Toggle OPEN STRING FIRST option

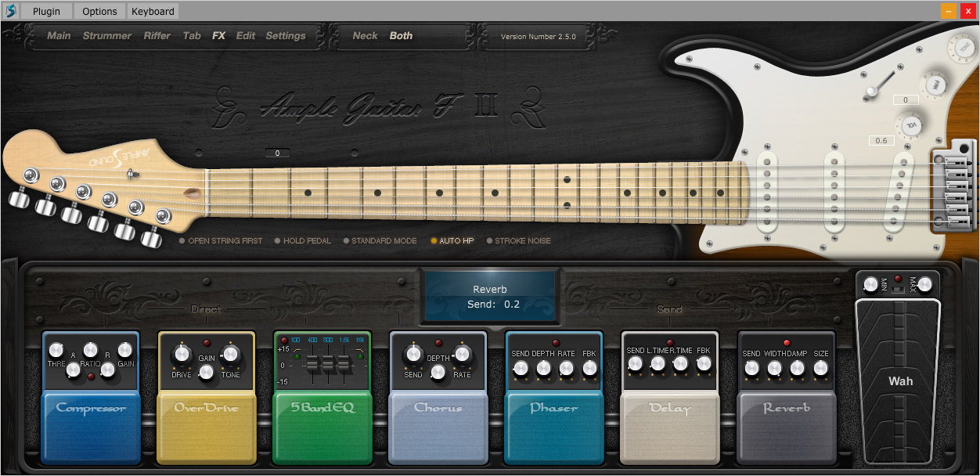tap(221, 241)
